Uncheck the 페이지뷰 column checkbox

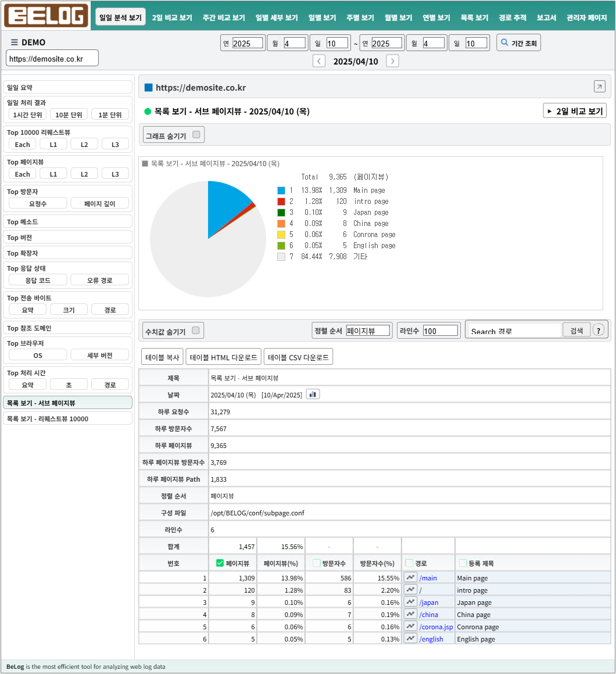pyautogui.click(x=220, y=563)
